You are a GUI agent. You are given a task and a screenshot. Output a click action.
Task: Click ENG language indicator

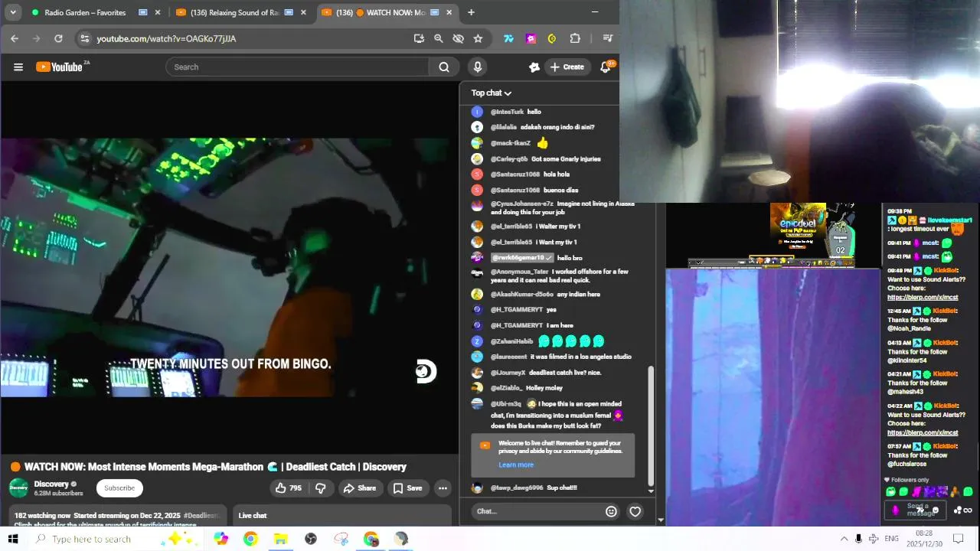[892, 539]
